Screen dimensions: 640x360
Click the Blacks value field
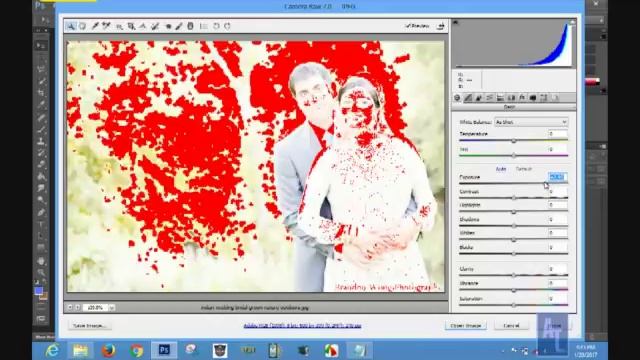(x=558, y=247)
